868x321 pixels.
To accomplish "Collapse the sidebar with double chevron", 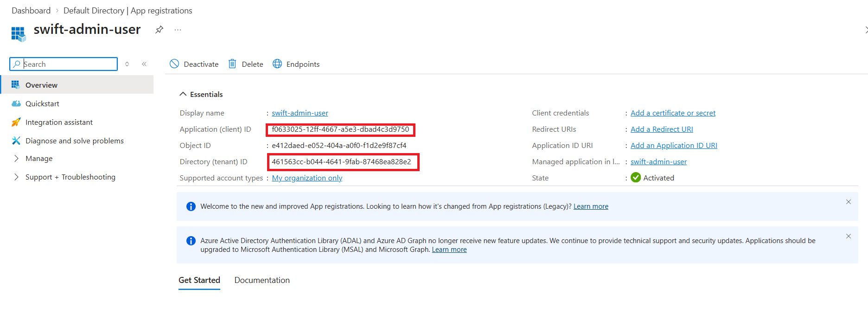I will 144,64.
